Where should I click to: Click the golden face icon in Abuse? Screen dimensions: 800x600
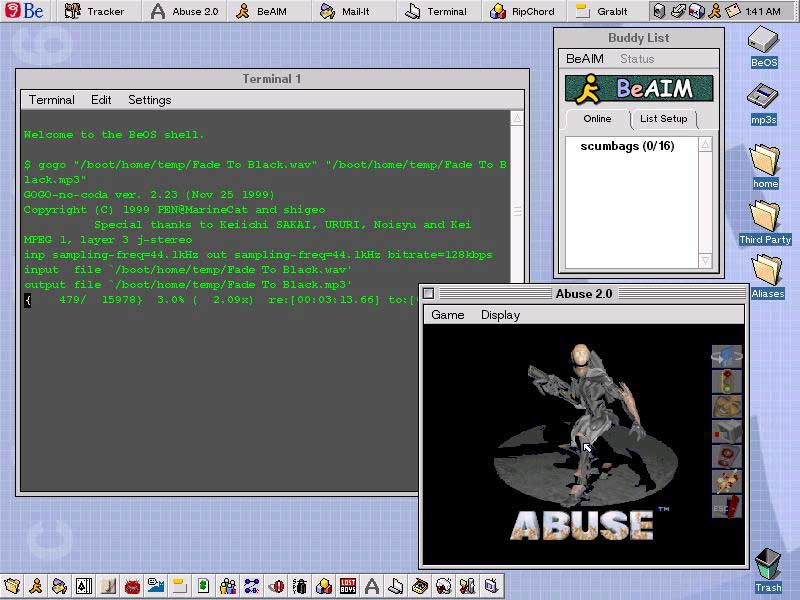[727, 406]
